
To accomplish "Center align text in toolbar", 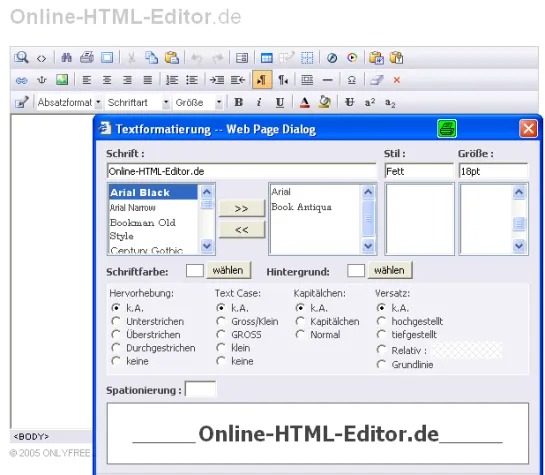I will [x=107, y=80].
